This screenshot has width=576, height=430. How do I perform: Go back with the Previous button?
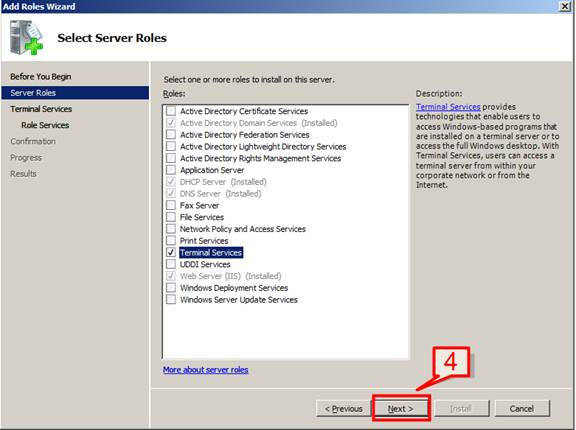[343, 408]
